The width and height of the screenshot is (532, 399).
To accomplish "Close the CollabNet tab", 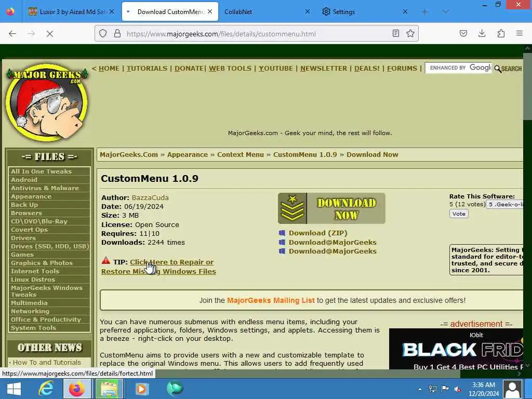I will (308, 11).
